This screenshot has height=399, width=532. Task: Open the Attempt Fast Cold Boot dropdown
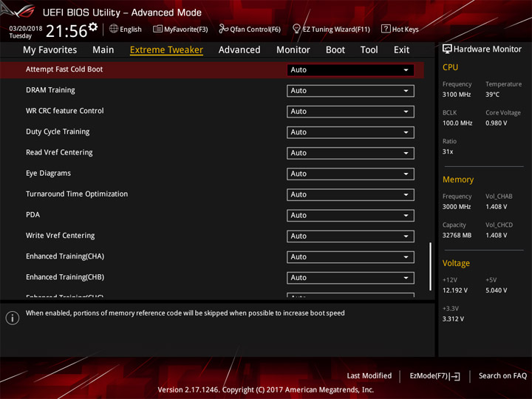pyautogui.click(x=350, y=70)
